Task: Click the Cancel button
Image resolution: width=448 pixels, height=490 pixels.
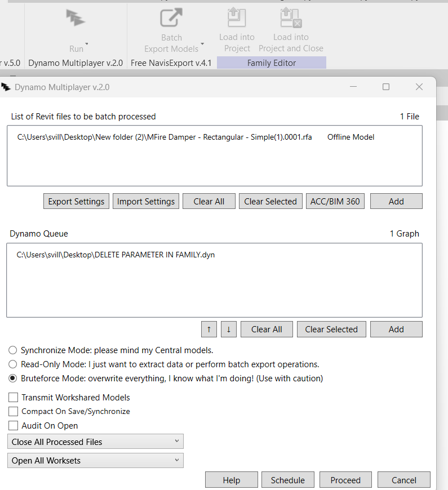Action: [x=404, y=480]
